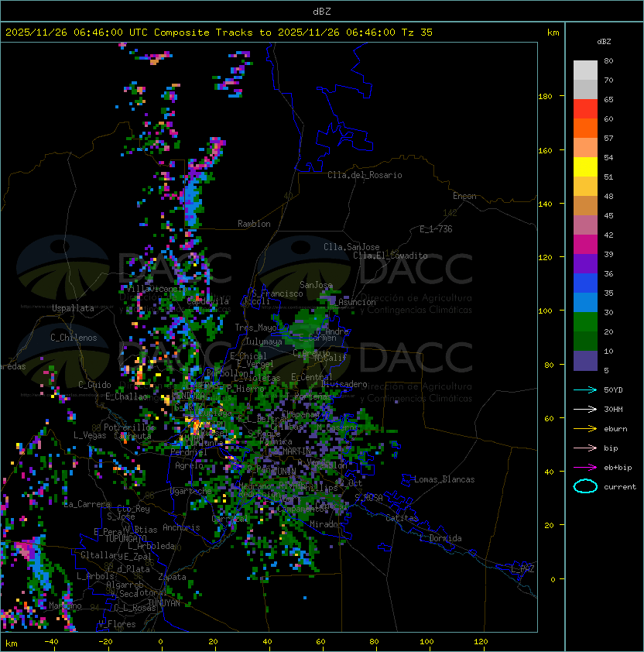Viewport: 644px width, 652px height.
Task: Click the dBZ title at top center
Action: pyautogui.click(x=322, y=11)
